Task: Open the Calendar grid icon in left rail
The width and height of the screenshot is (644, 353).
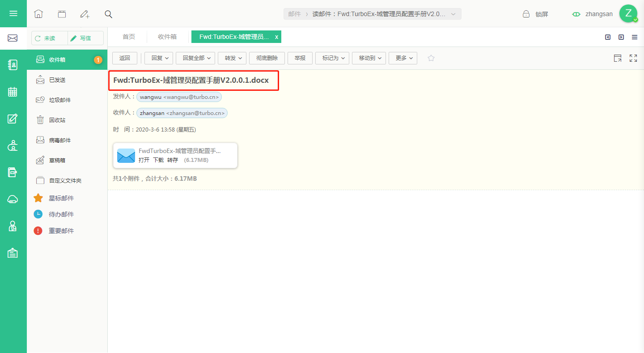Action: click(13, 92)
